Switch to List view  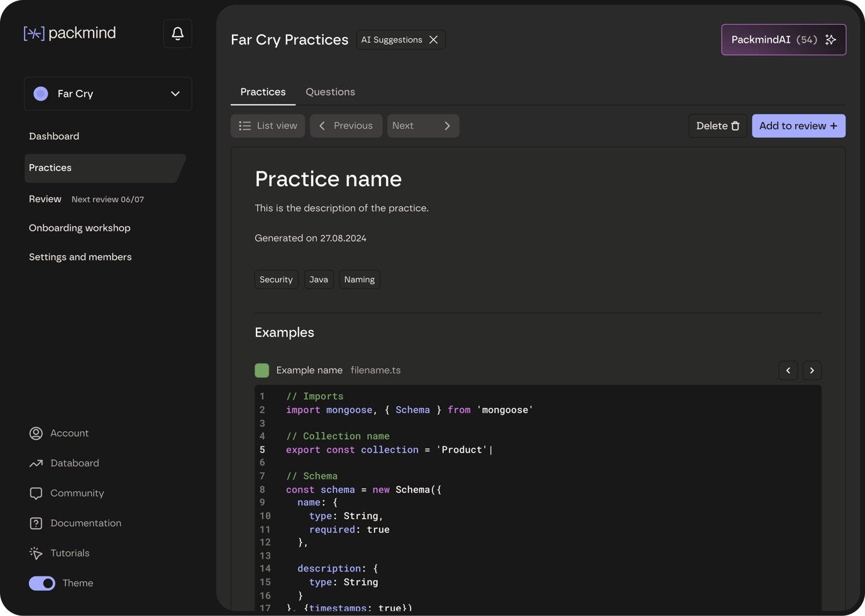268,126
